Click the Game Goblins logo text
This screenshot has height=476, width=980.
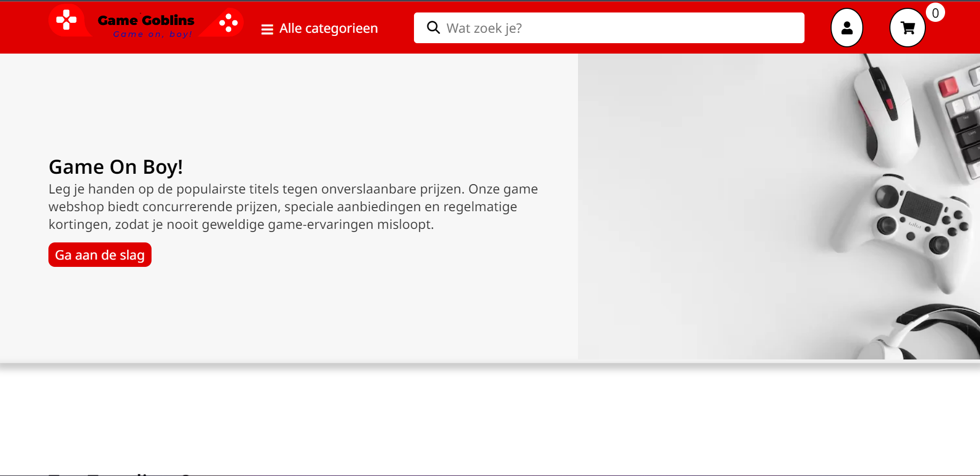[146, 20]
